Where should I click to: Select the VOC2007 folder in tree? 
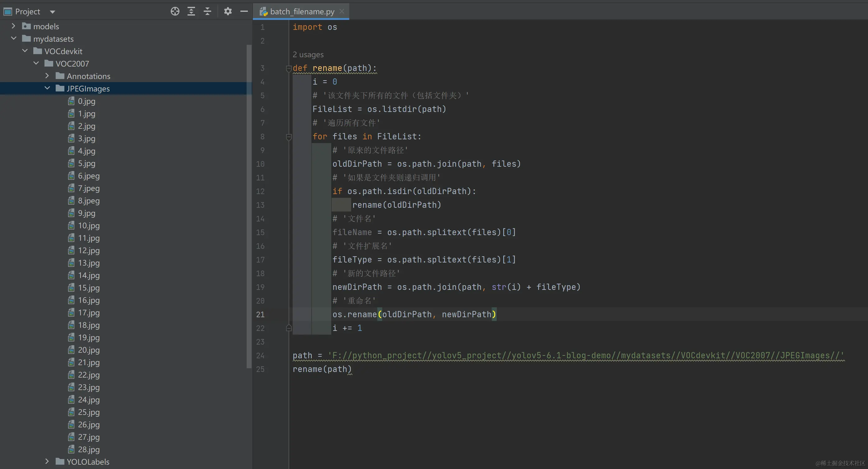tap(72, 64)
